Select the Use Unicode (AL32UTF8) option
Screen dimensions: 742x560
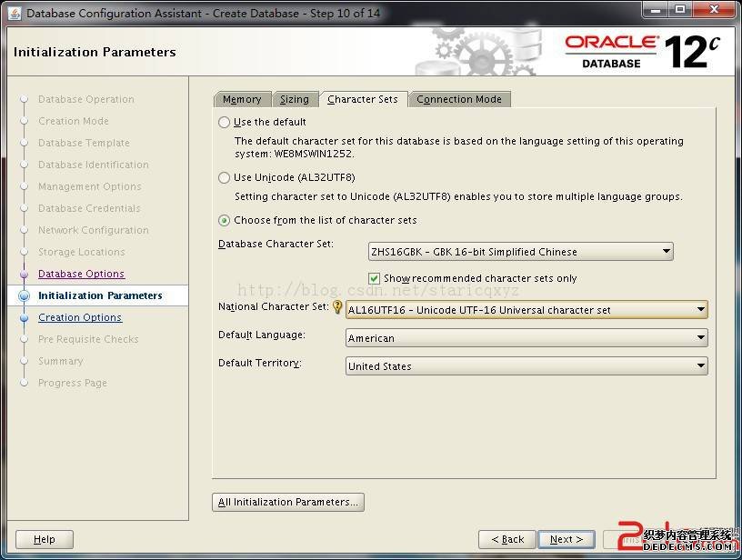[225, 178]
